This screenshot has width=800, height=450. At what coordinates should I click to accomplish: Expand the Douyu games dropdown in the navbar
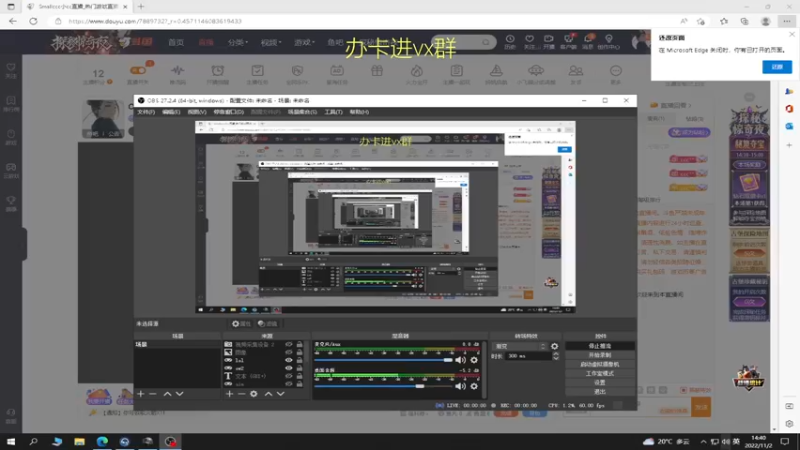304,42
